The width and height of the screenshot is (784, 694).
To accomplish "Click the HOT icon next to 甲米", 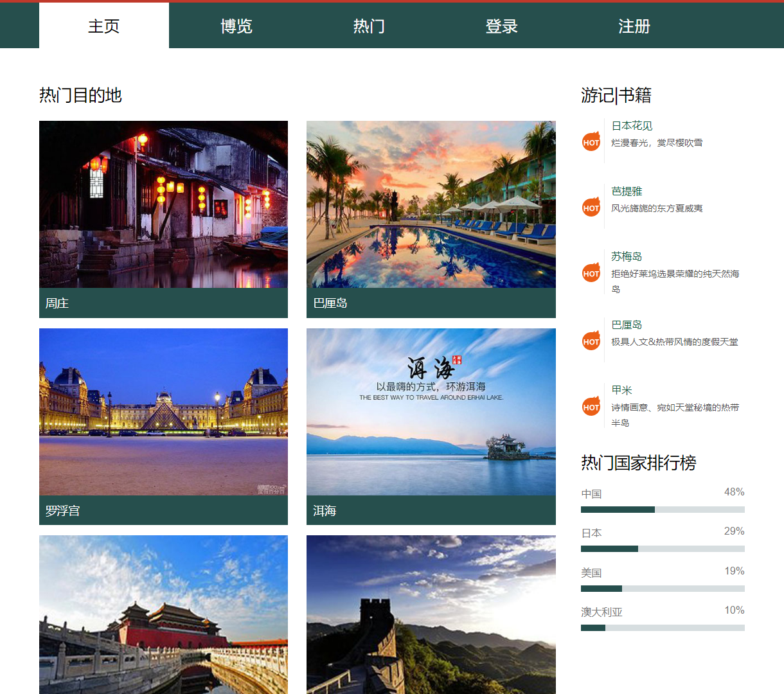I will click(x=591, y=406).
